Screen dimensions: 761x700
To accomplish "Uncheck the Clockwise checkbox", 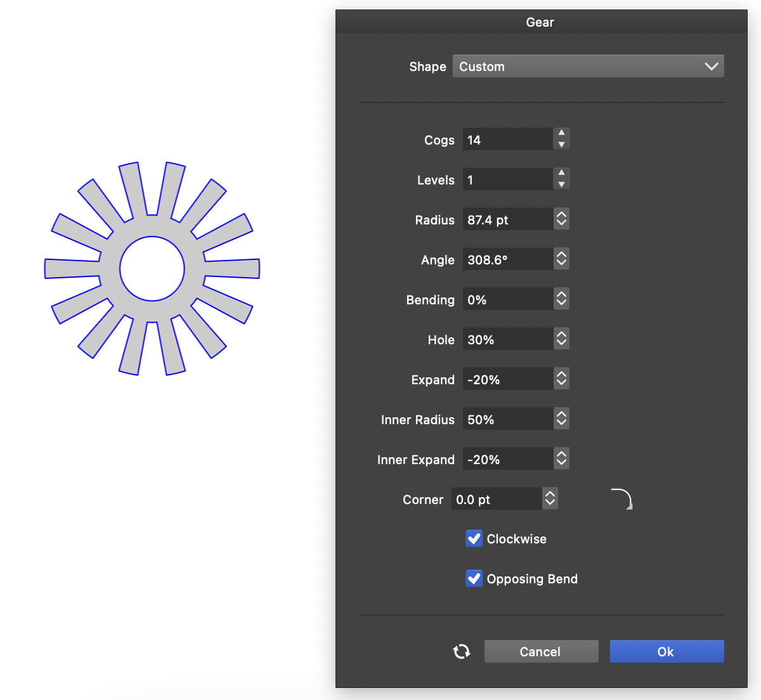I will pyautogui.click(x=474, y=539).
